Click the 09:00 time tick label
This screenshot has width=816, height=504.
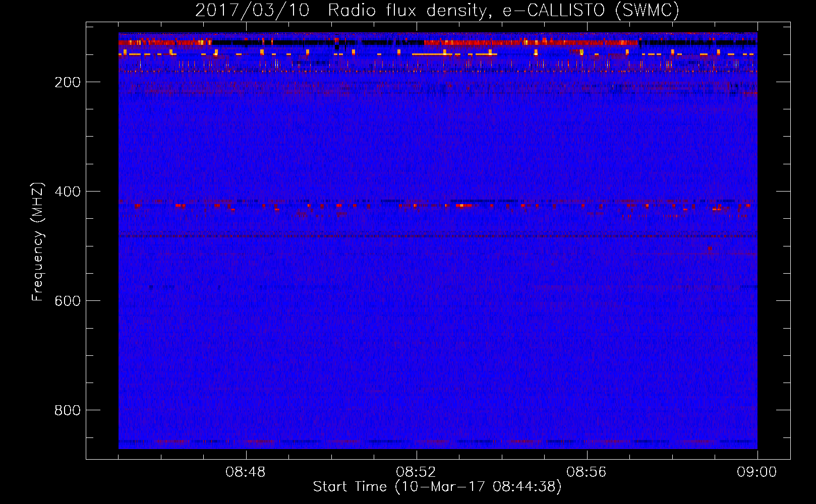757,472
